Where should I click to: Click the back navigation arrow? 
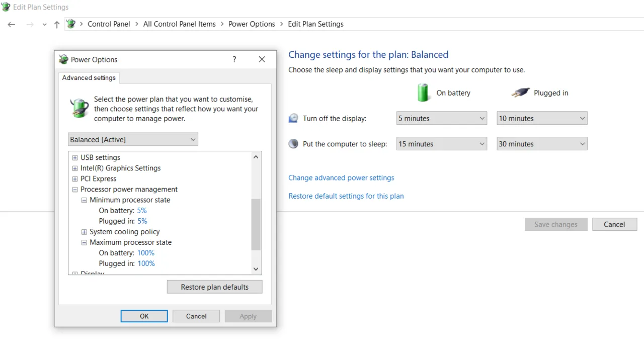click(11, 24)
